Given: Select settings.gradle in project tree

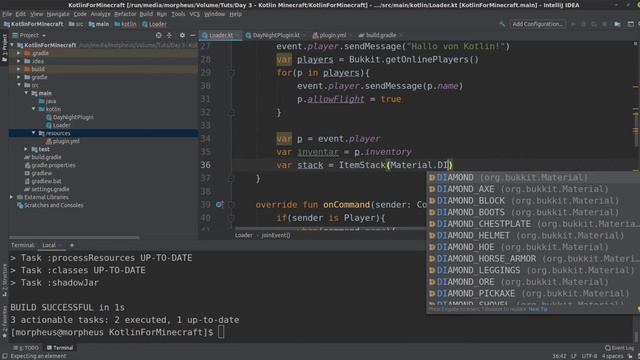Looking at the screenshot, I should pyautogui.click(x=47, y=189).
